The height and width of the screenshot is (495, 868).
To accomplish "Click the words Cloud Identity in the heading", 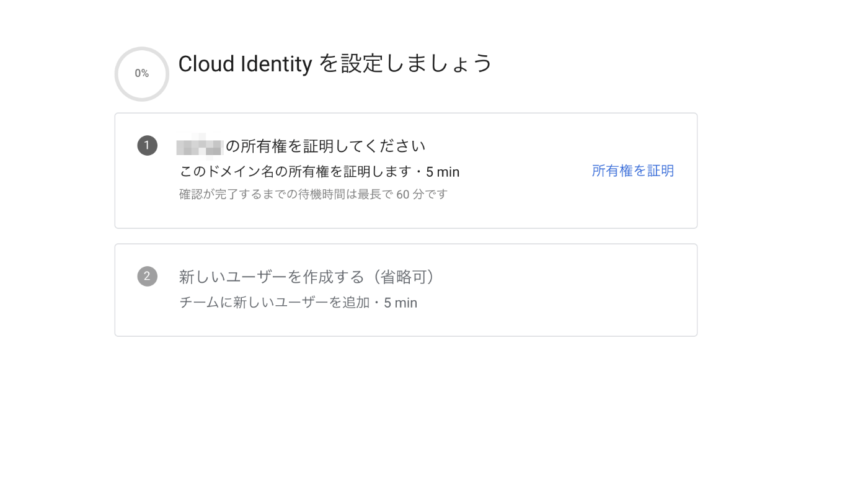I will [x=245, y=63].
